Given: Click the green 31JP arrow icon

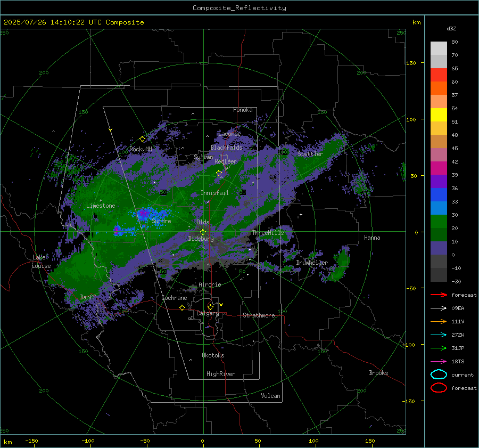Looking at the screenshot, I should point(439,348).
